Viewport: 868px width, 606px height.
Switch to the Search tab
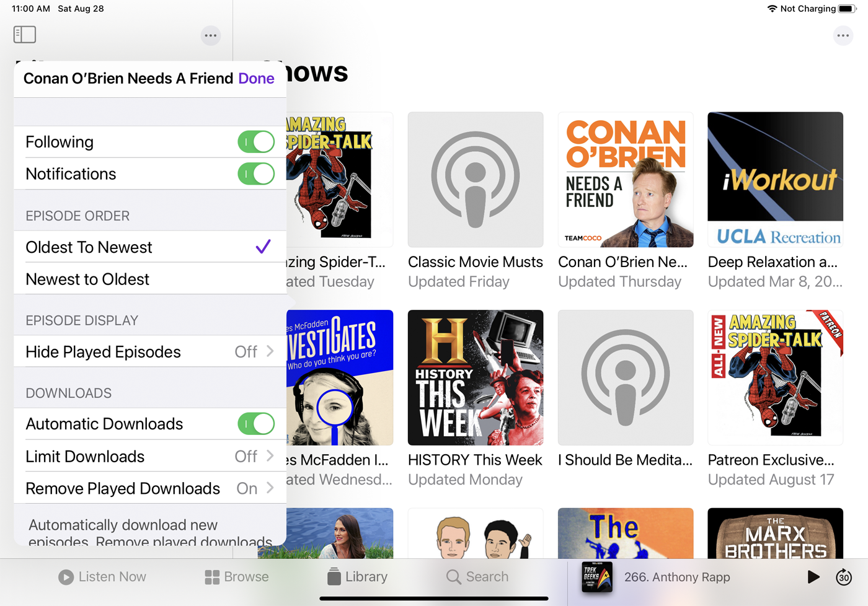477,577
